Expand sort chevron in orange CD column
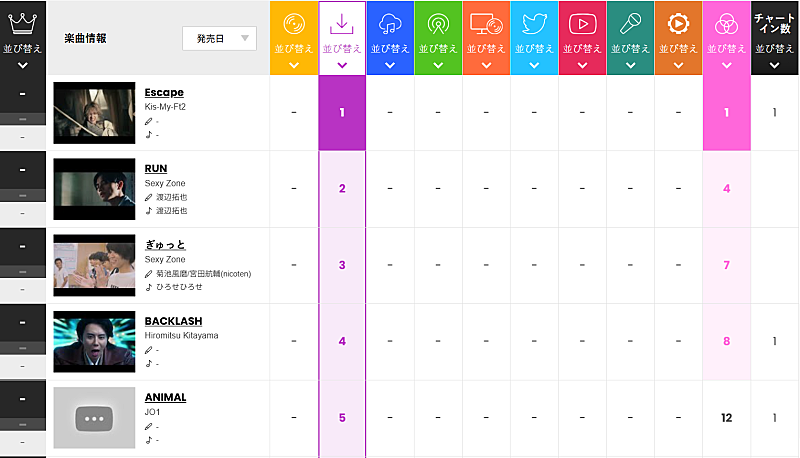 click(x=294, y=65)
